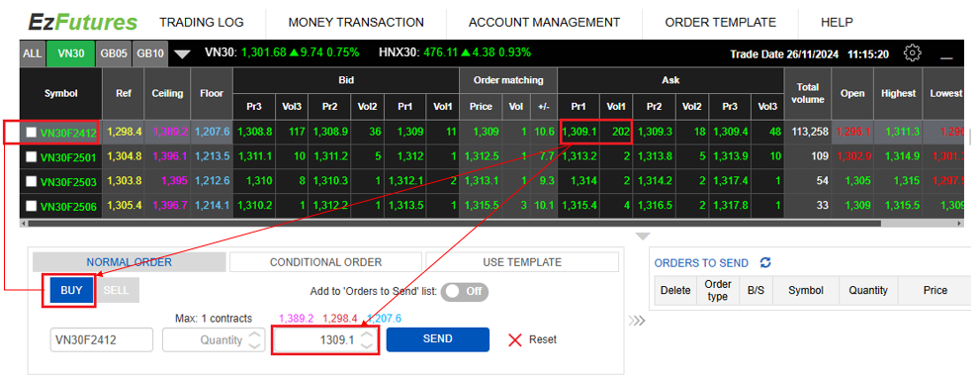Tick the VN30F2412 checkbox

[x=32, y=132]
